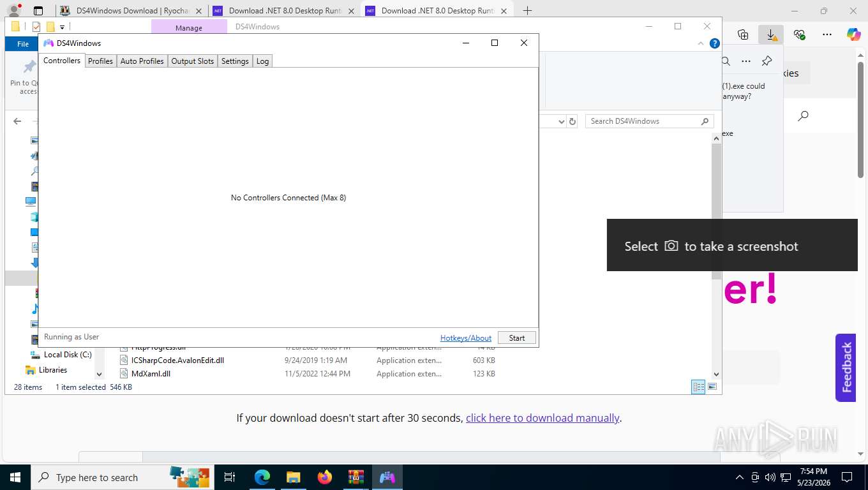Open the Copilot icon in Edge
Screen dimensions: 868x490
pos(854,34)
